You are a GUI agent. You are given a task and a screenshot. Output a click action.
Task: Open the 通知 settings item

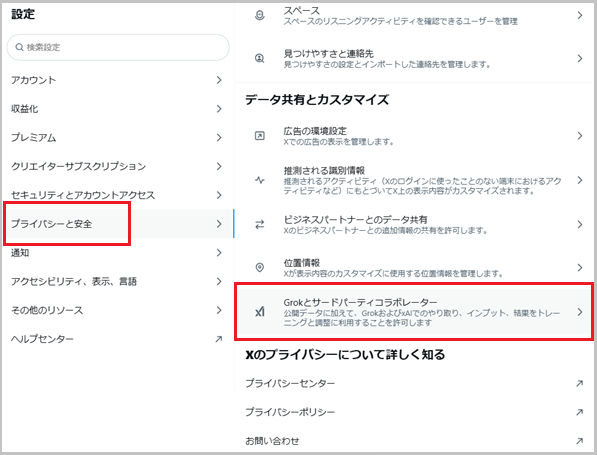[x=118, y=253]
